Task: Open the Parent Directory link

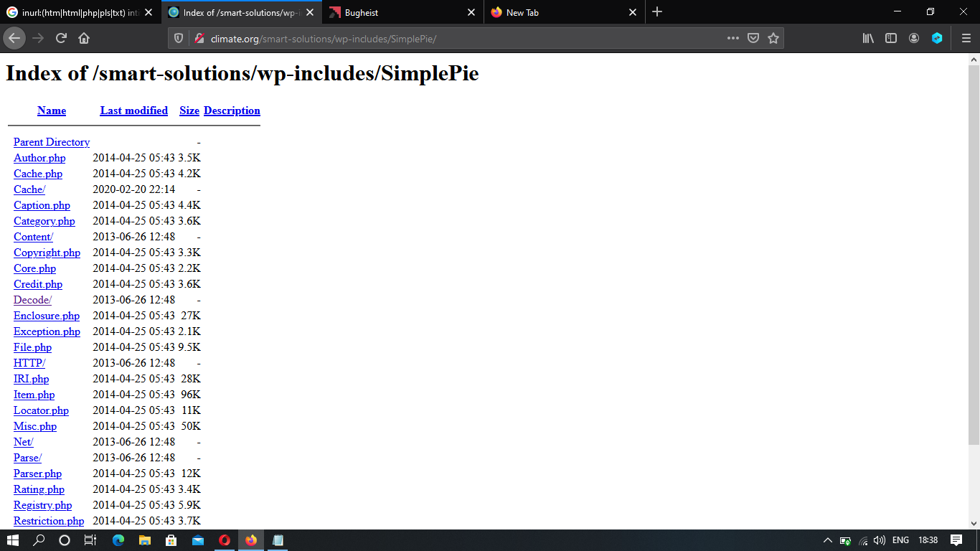Action: point(52,142)
